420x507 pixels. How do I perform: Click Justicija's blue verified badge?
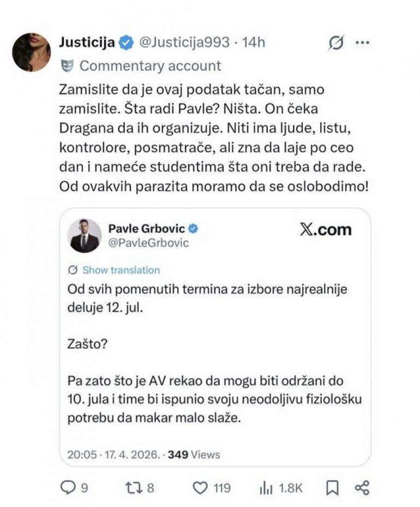pos(126,43)
